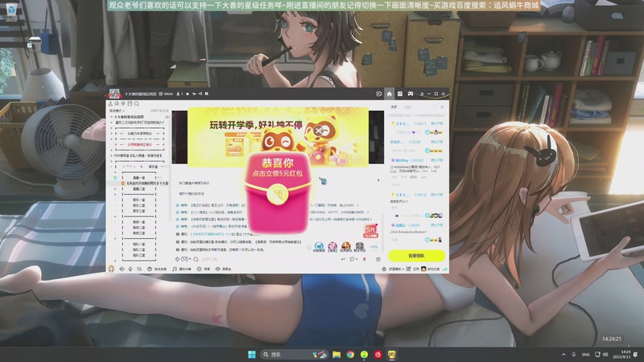
Task: Open the YY home tab icon
Action: tap(390, 94)
